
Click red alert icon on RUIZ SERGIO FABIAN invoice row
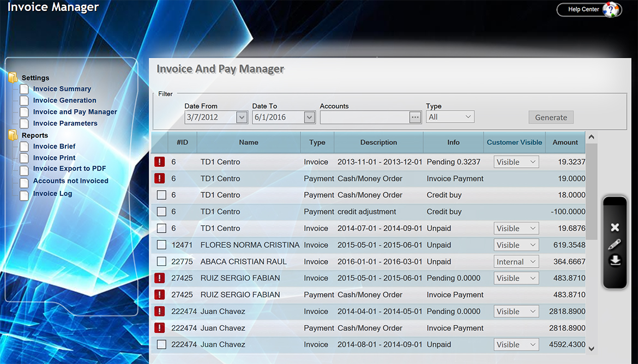160,278
